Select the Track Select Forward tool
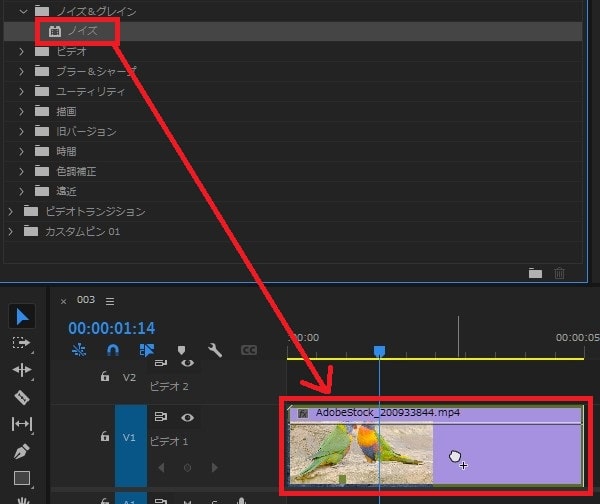Image resolution: width=600 pixels, height=504 pixels. (x=22, y=343)
